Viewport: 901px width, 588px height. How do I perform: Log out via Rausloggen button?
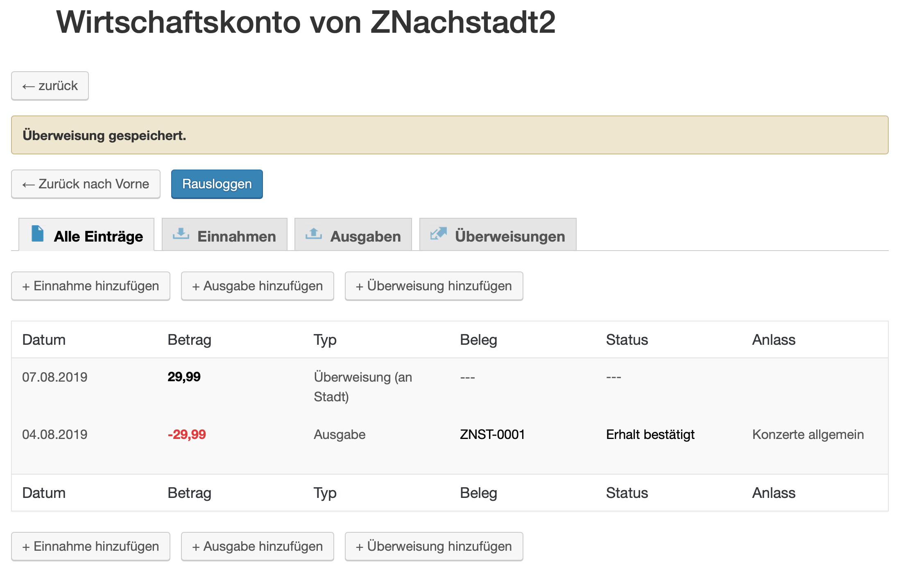(217, 184)
